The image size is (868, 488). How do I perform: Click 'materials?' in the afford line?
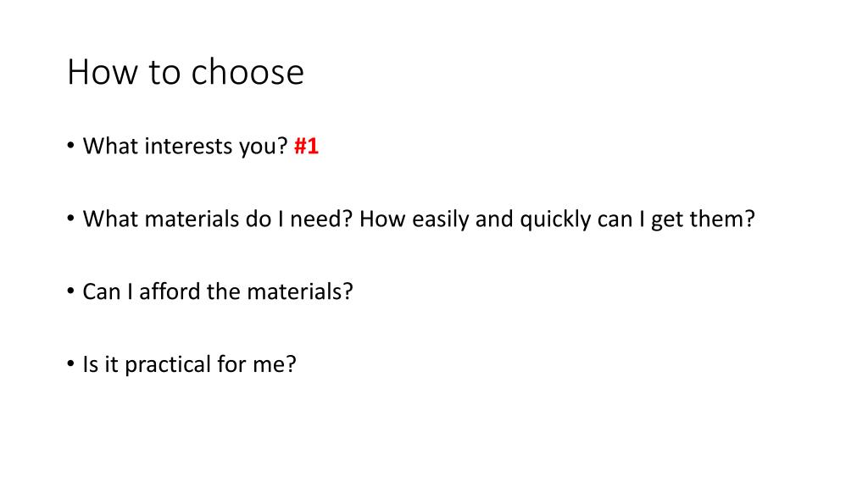coord(299,291)
